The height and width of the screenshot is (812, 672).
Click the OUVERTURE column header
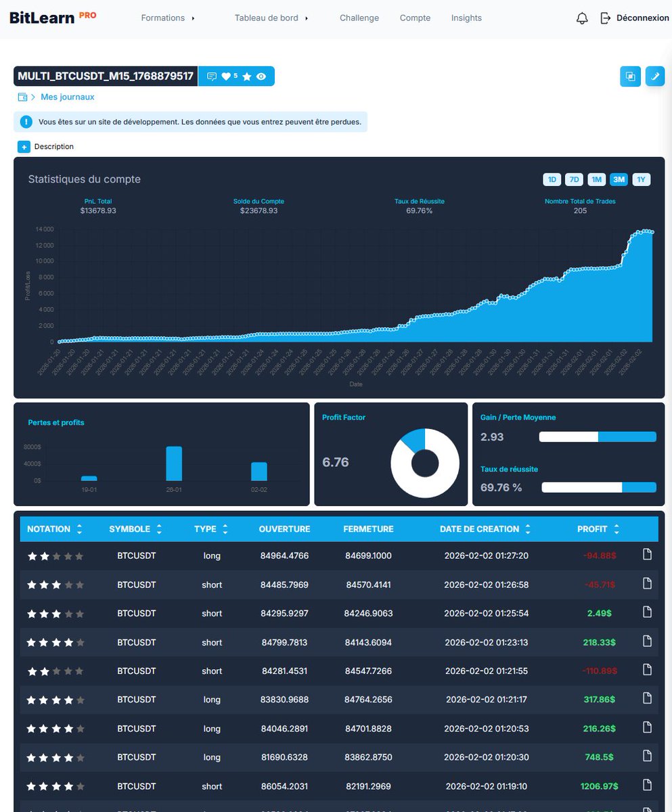pyautogui.click(x=284, y=529)
